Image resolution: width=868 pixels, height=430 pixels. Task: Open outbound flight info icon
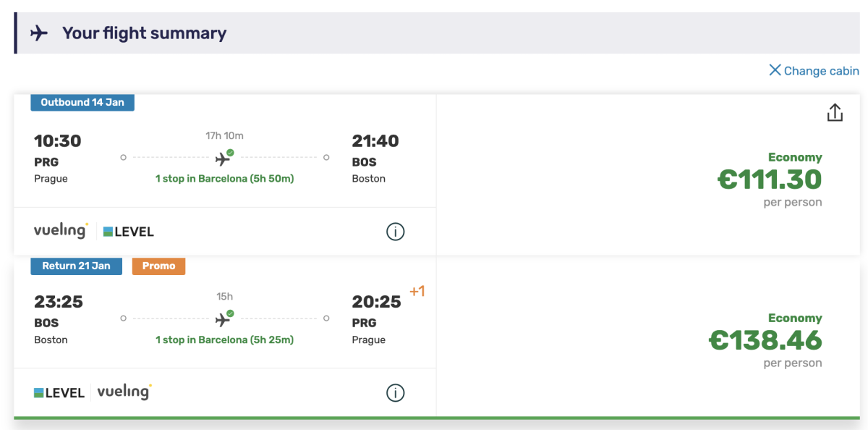pyautogui.click(x=395, y=232)
